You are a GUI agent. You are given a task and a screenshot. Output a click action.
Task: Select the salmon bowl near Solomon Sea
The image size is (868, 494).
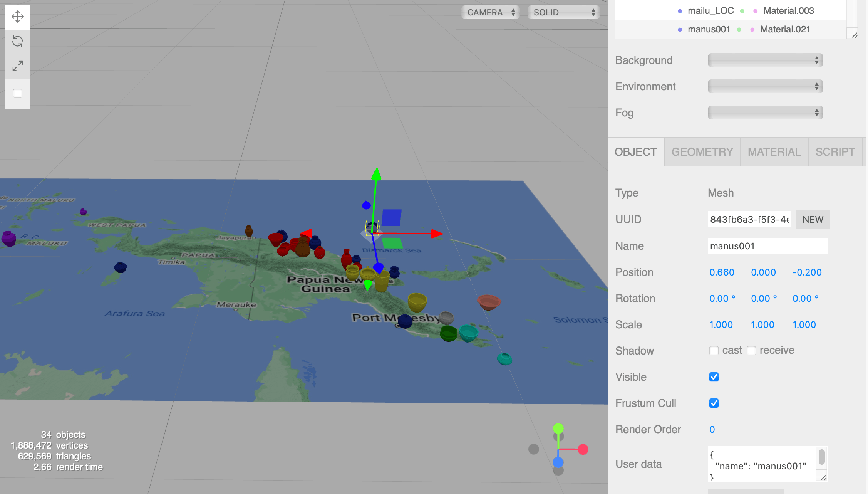pyautogui.click(x=489, y=302)
